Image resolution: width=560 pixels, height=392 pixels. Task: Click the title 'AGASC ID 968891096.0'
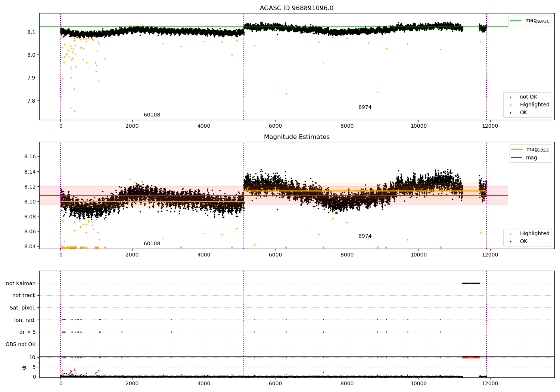pyautogui.click(x=297, y=8)
